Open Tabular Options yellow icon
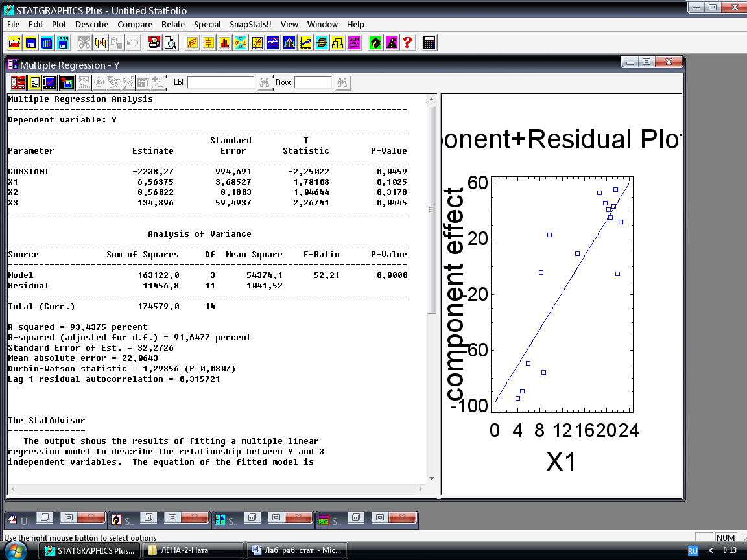 coord(34,83)
